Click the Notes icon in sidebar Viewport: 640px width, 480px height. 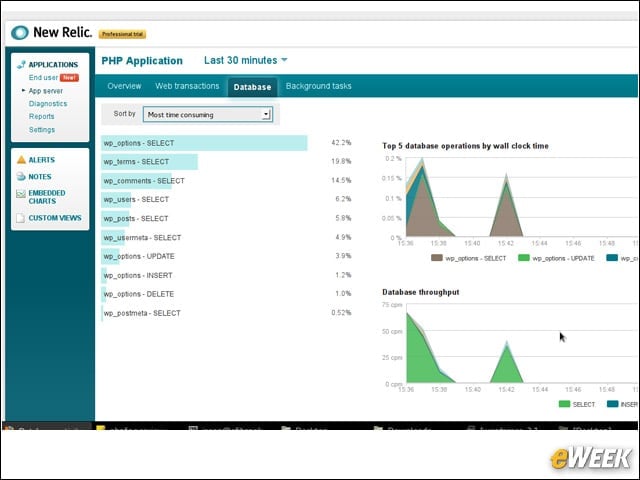click(21, 176)
